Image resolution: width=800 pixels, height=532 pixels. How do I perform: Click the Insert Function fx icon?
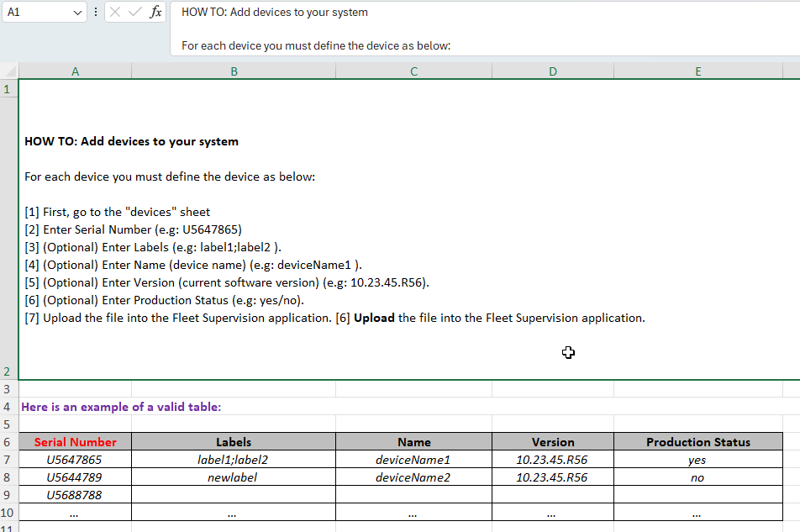point(155,13)
